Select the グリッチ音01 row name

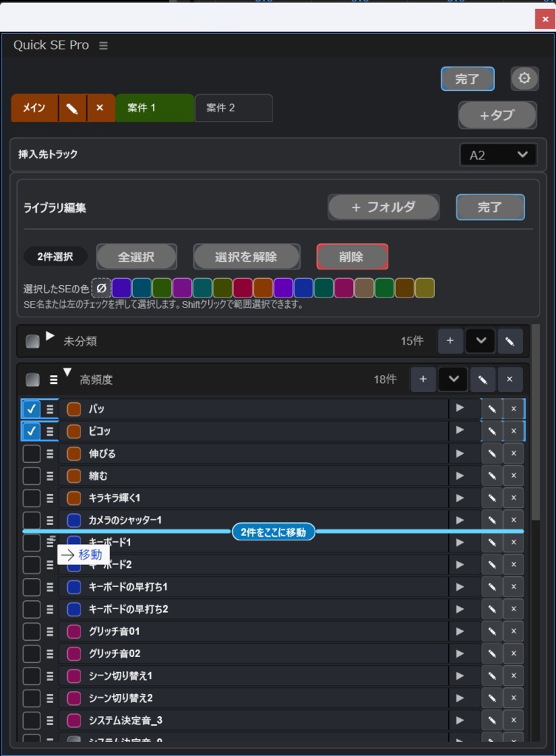click(x=114, y=631)
